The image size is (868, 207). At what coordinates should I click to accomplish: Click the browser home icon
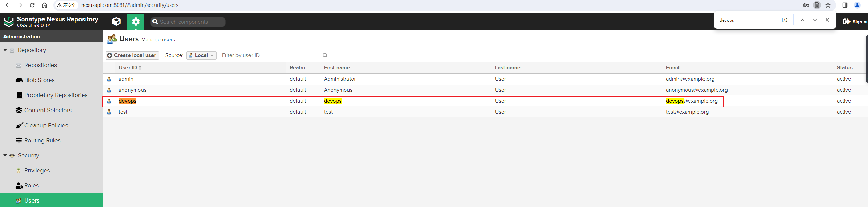[45, 5]
